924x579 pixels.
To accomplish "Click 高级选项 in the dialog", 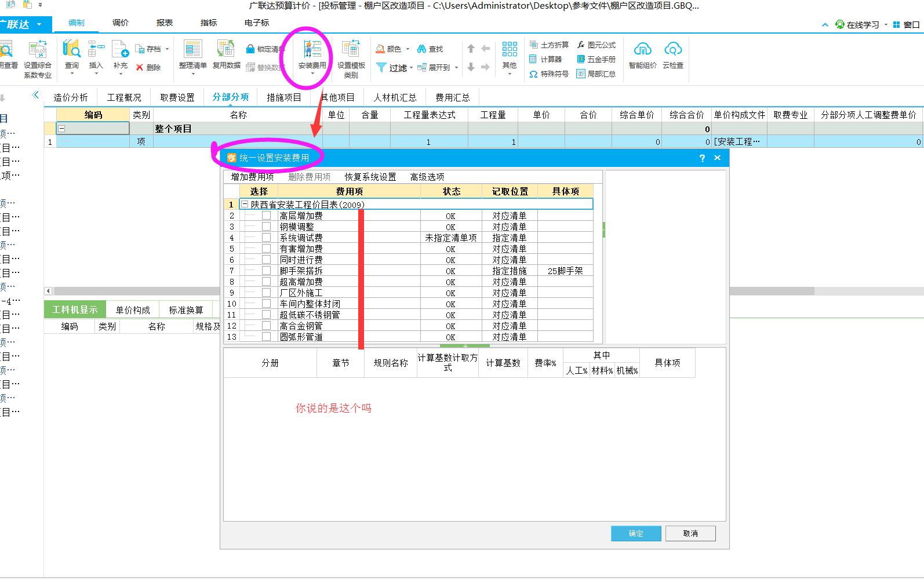I will point(427,177).
